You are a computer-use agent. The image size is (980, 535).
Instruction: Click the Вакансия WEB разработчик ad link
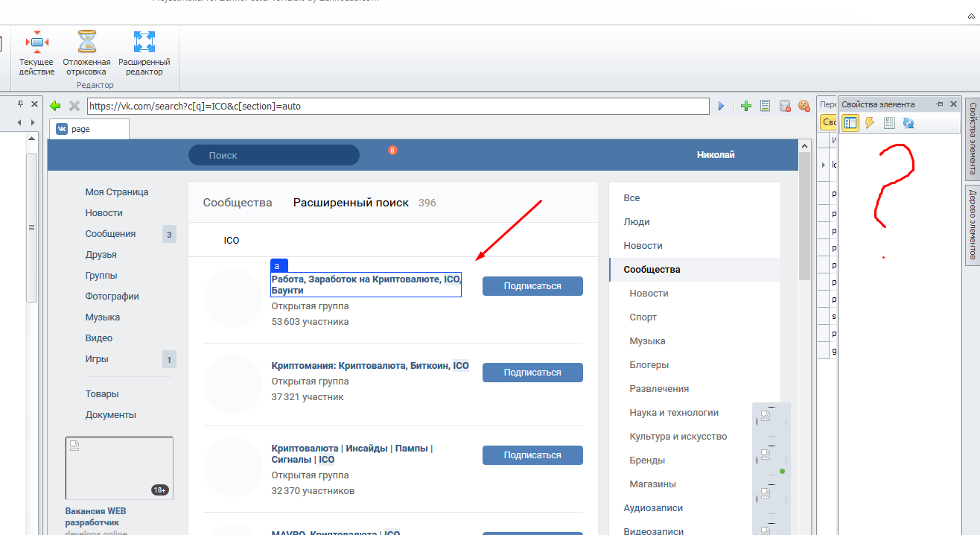[x=96, y=516]
